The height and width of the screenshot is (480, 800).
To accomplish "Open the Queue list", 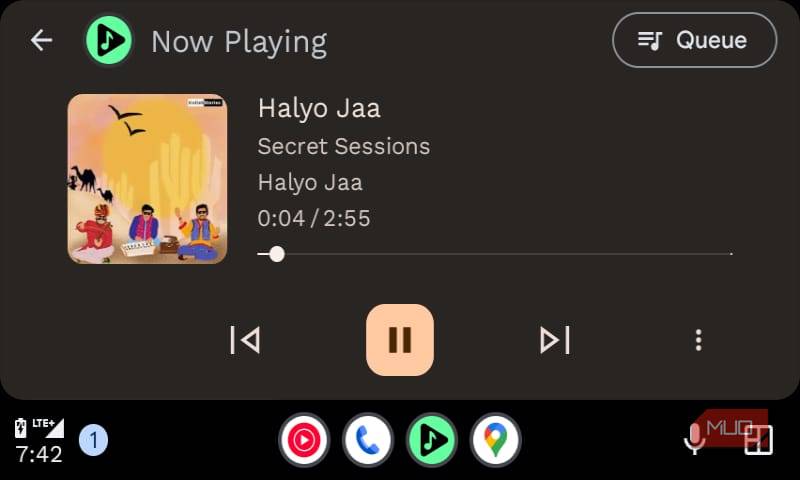I will (694, 40).
